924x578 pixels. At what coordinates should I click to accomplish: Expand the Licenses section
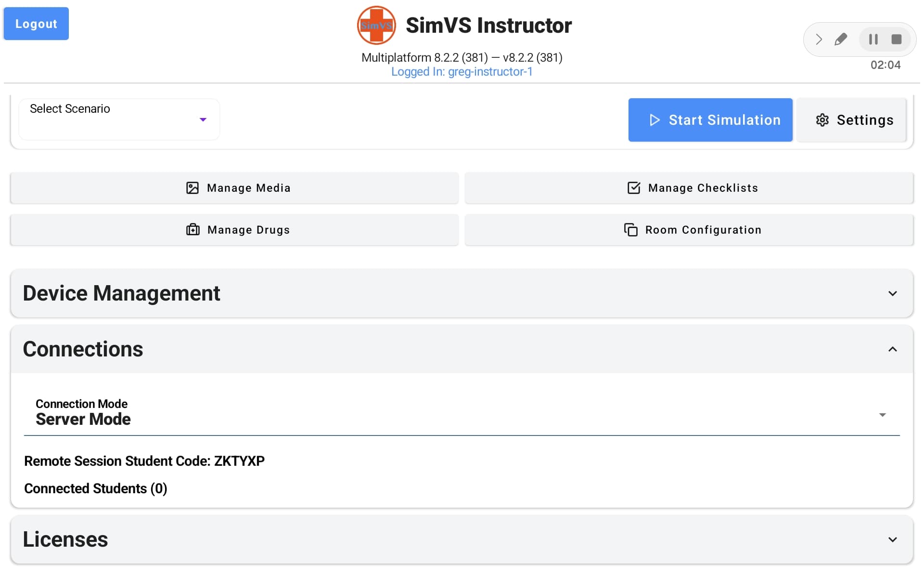click(893, 539)
